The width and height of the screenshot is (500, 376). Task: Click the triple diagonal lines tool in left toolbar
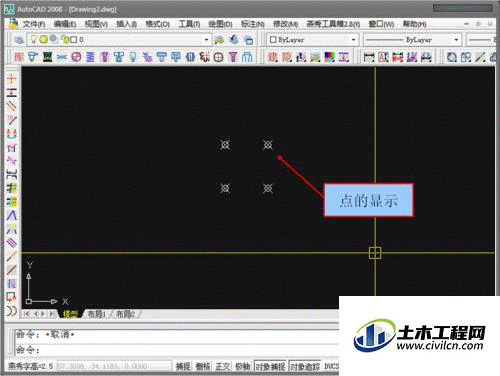11,243
